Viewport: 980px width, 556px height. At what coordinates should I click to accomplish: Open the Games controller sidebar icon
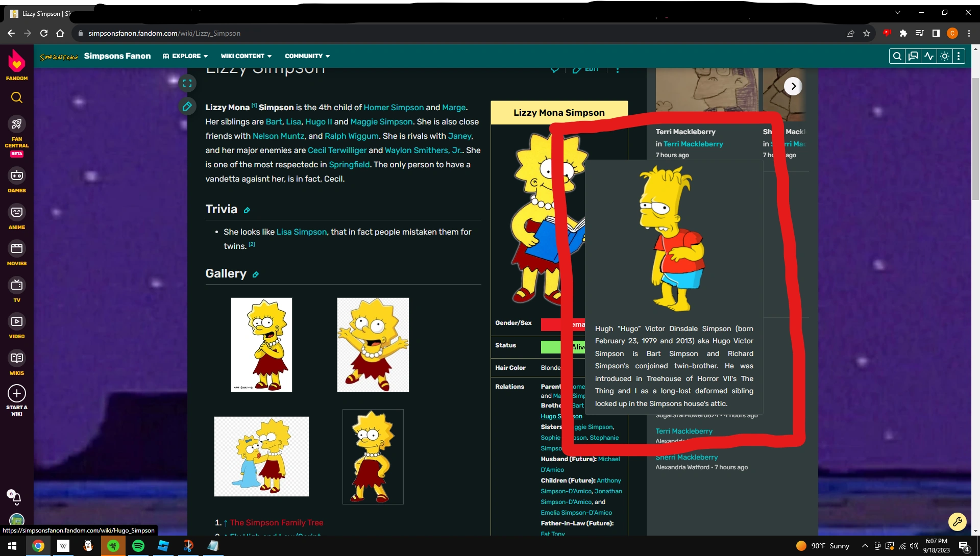tap(17, 176)
